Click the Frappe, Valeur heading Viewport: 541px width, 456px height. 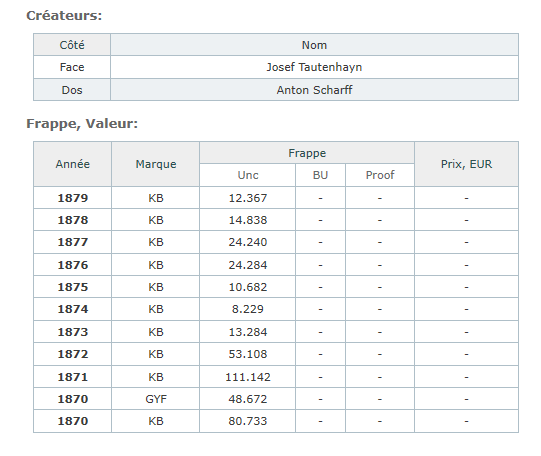tap(82, 123)
